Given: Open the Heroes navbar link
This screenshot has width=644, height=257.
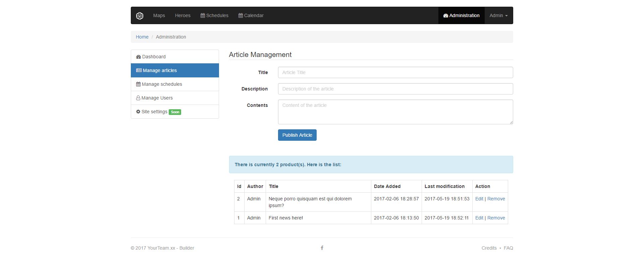Looking at the screenshot, I should [x=182, y=15].
